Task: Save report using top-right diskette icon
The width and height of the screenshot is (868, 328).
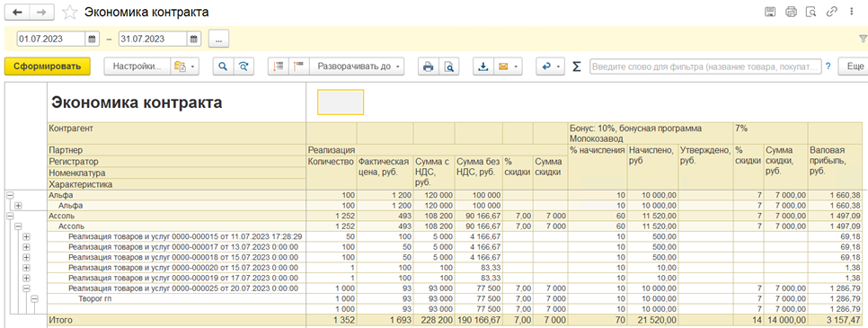Action: (770, 12)
